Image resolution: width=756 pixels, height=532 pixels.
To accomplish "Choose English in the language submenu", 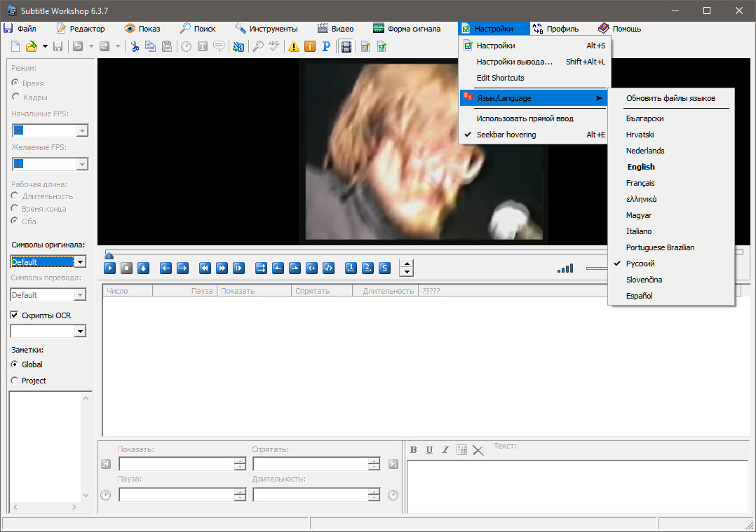I will pyautogui.click(x=641, y=167).
